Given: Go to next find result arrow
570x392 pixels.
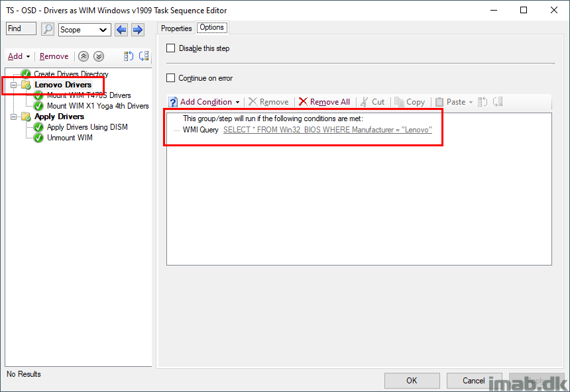Looking at the screenshot, I should (137, 29).
